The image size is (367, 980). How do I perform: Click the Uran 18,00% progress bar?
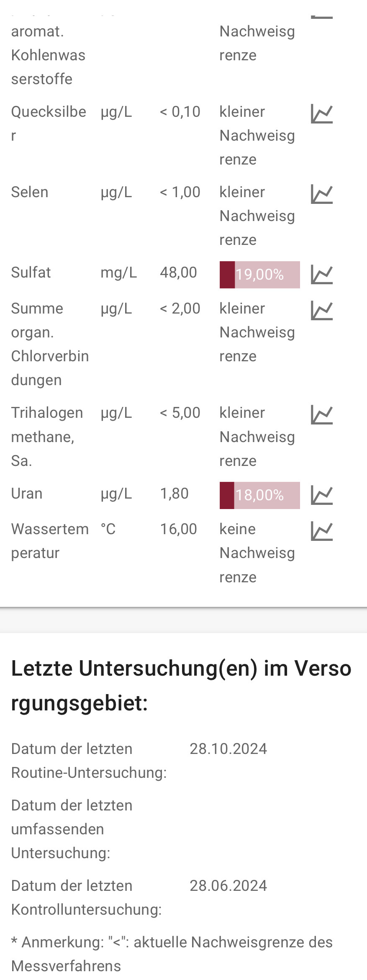(260, 495)
